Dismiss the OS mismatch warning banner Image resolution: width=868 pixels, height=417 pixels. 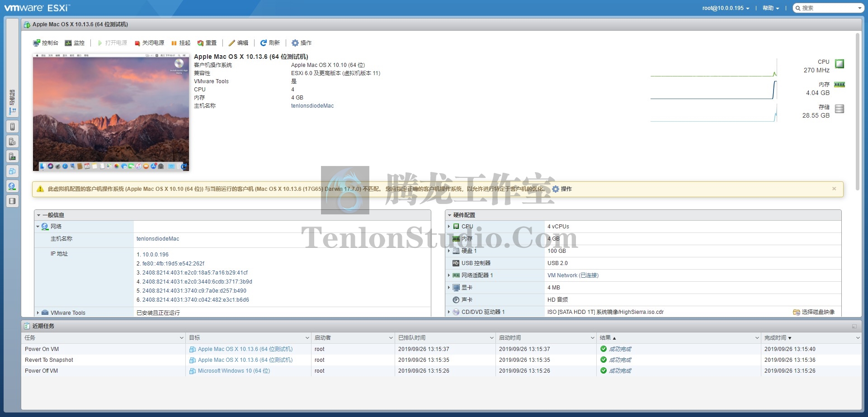(x=834, y=189)
